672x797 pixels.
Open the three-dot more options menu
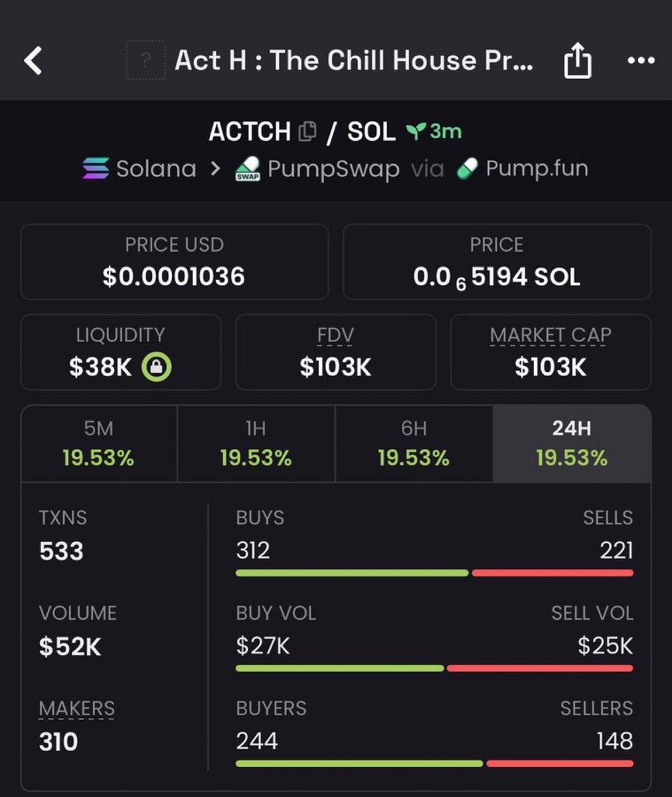pyautogui.click(x=641, y=61)
